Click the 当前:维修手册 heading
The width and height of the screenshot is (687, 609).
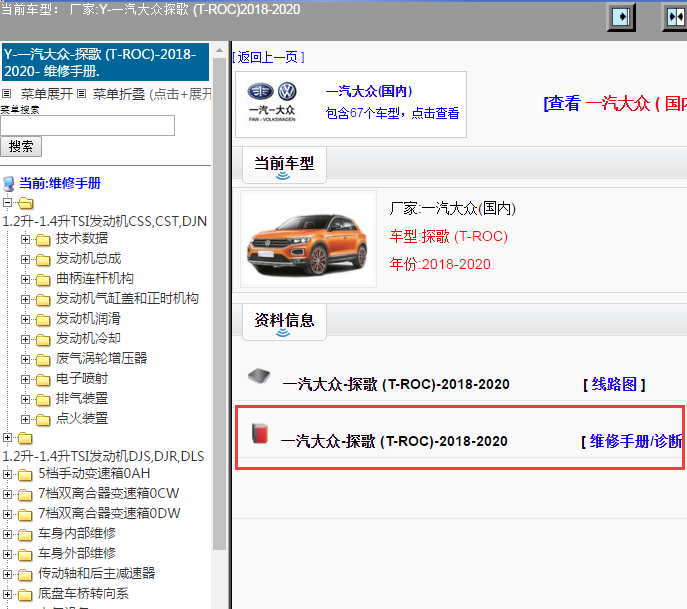[60, 183]
